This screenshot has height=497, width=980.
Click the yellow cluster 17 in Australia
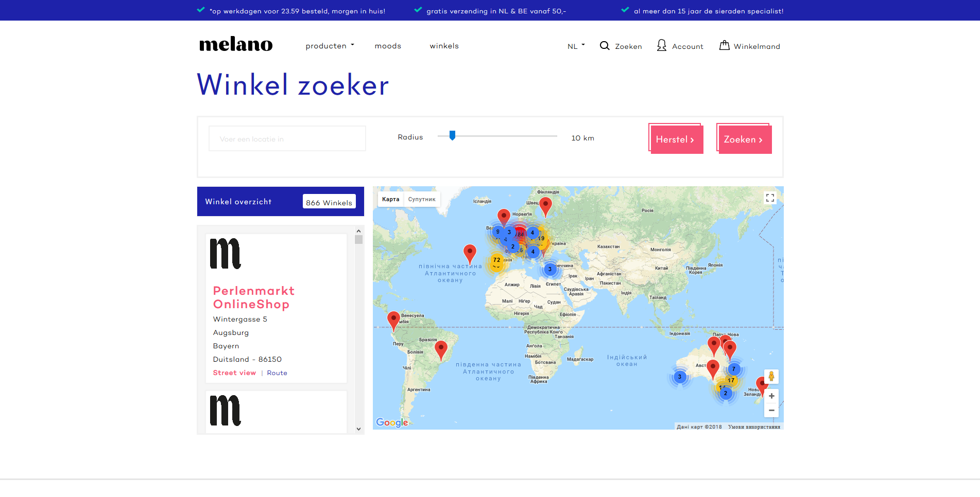pyautogui.click(x=731, y=380)
